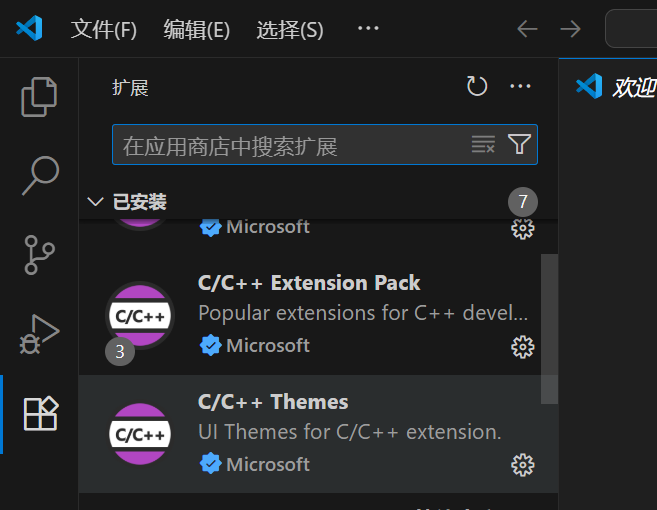Click the Extensions view icon
657x510 pixels.
[x=40, y=413]
